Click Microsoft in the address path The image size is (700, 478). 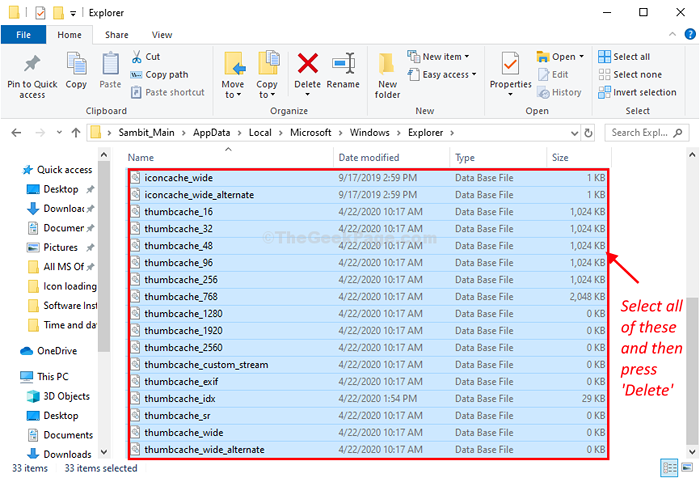pos(311,133)
